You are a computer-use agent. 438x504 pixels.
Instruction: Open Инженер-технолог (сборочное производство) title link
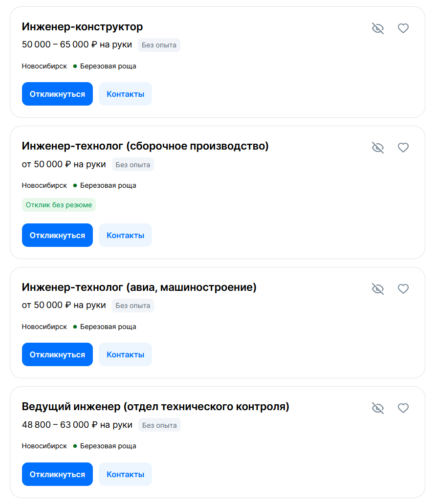coord(145,146)
